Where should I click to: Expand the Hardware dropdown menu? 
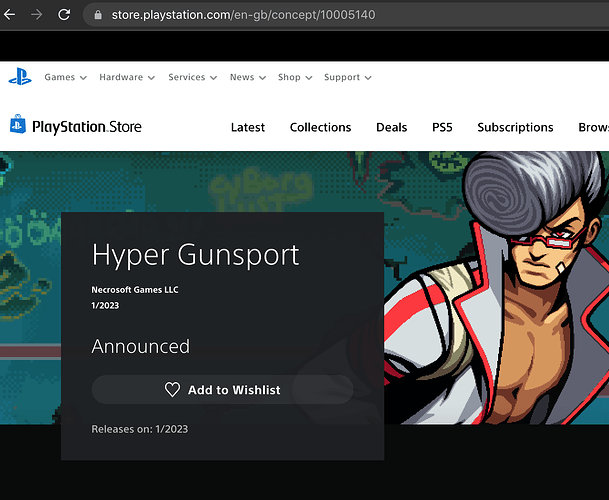127,77
